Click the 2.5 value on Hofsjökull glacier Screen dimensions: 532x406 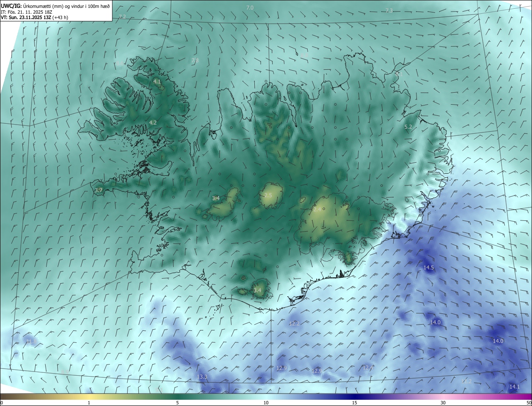tap(268, 195)
